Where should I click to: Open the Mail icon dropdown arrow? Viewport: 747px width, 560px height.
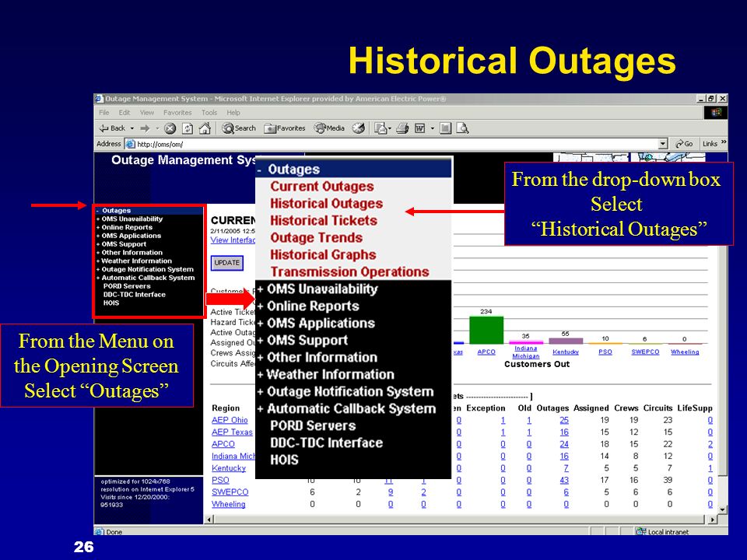(x=390, y=128)
